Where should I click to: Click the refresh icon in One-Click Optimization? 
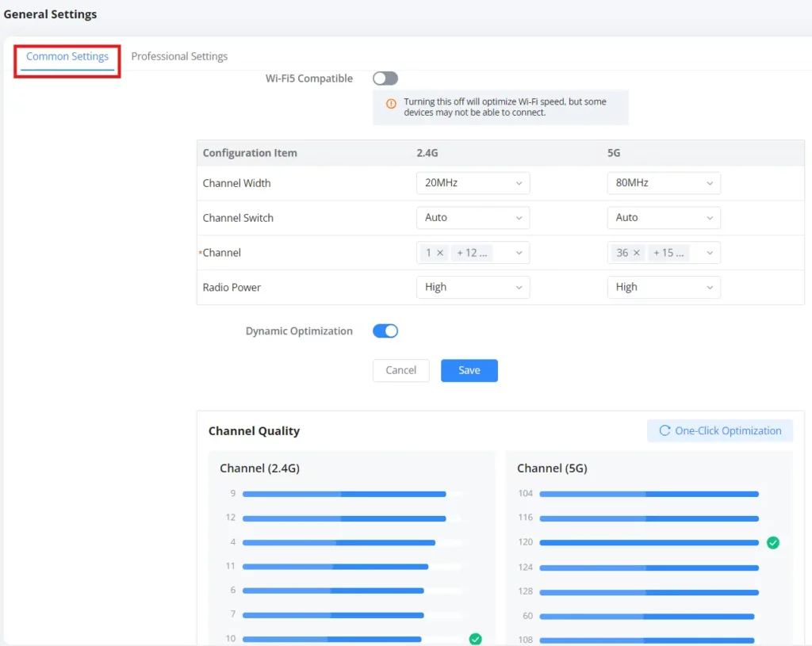point(665,430)
